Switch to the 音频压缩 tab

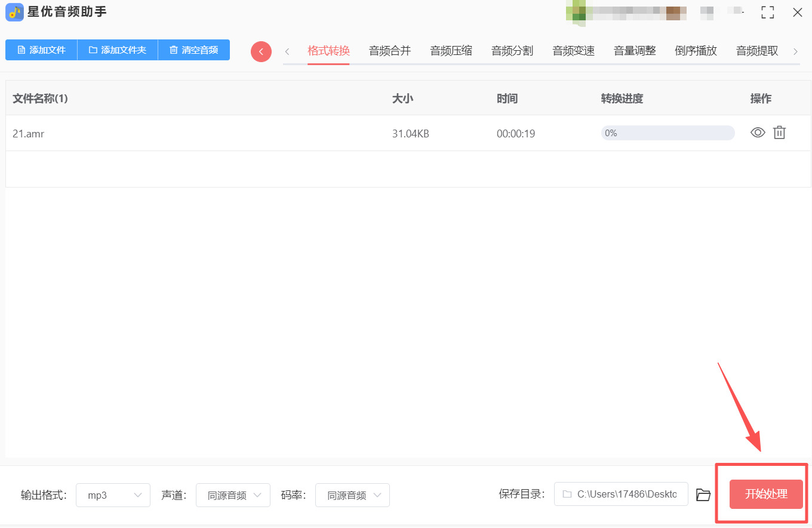point(451,51)
